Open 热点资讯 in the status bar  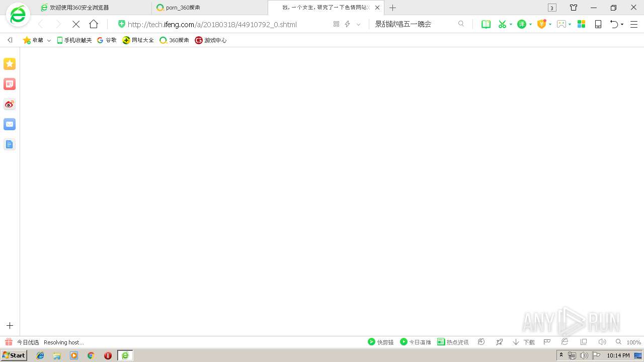[x=453, y=342]
